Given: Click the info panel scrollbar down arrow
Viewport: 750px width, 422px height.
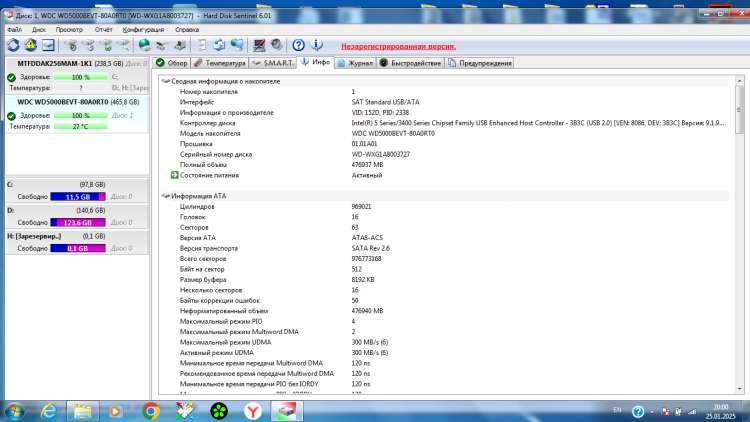Looking at the screenshot, I should click(739, 389).
